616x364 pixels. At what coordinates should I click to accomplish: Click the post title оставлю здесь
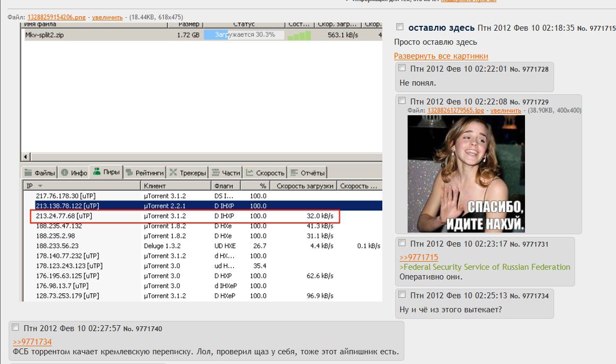(x=442, y=28)
